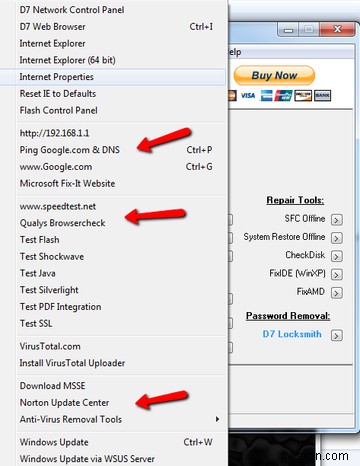
Task: Choose Windows Update via WSUS Server
Action: [113, 459]
